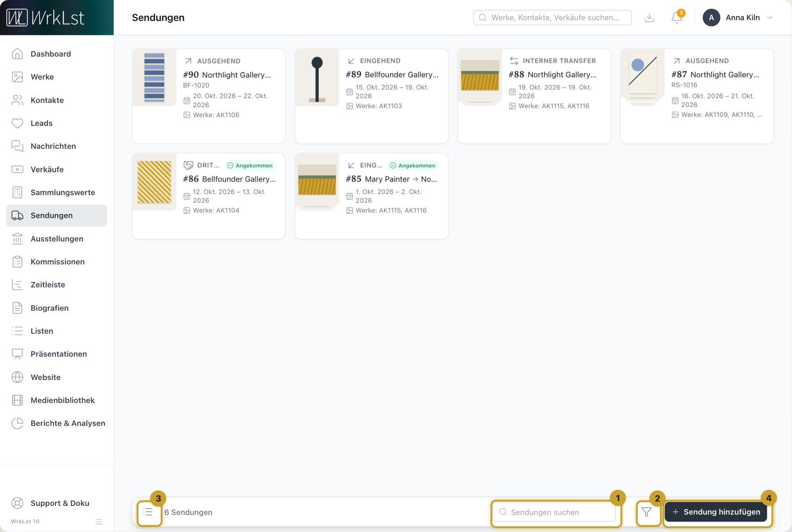Image resolution: width=792 pixels, height=532 pixels.
Task: Click sidebar settings sliders icon near WrkLst 10
Action: 99,522
